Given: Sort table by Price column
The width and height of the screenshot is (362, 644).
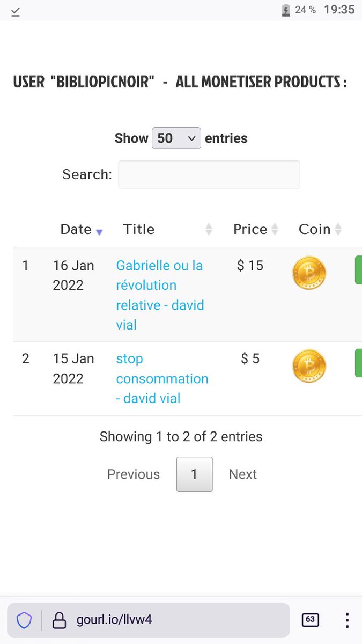Looking at the screenshot, I should click(x=256, y=229).
